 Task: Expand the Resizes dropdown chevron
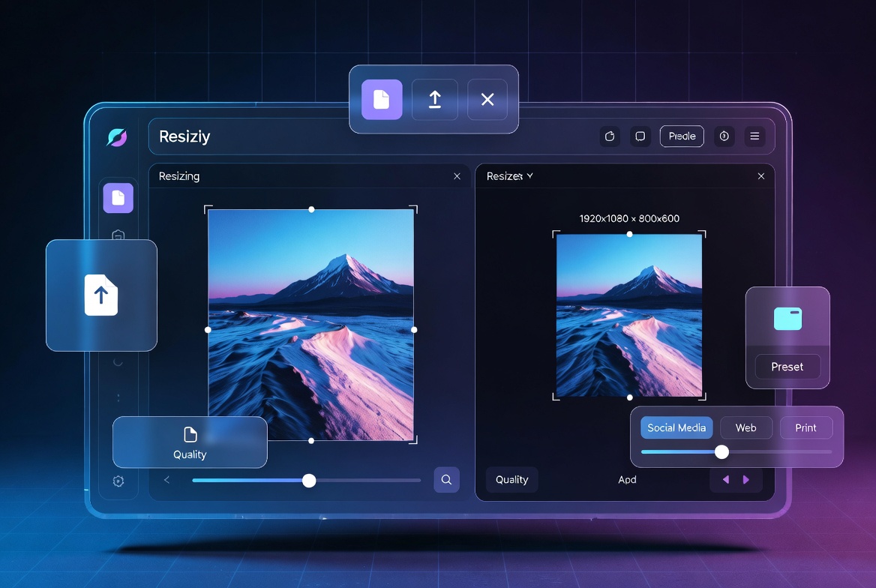[x=529, y=176]
